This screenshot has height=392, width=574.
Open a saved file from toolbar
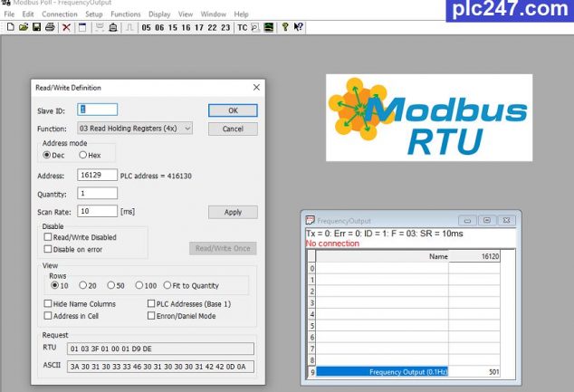24,27
